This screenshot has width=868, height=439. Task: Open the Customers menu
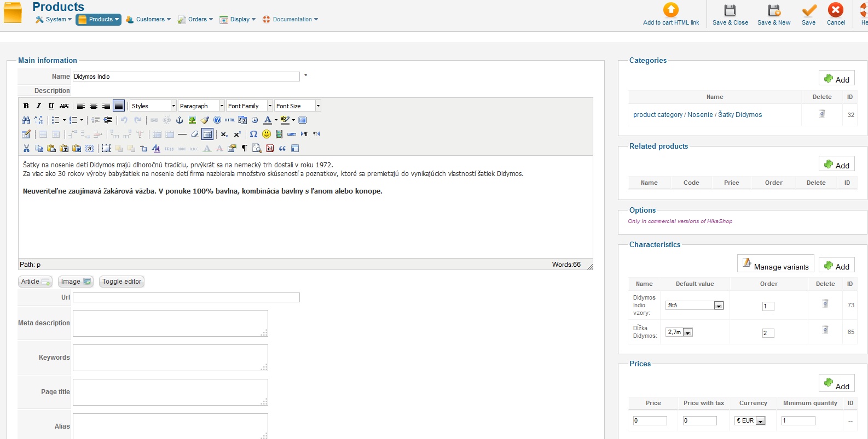pyautogui.click(x=148, y=20)
